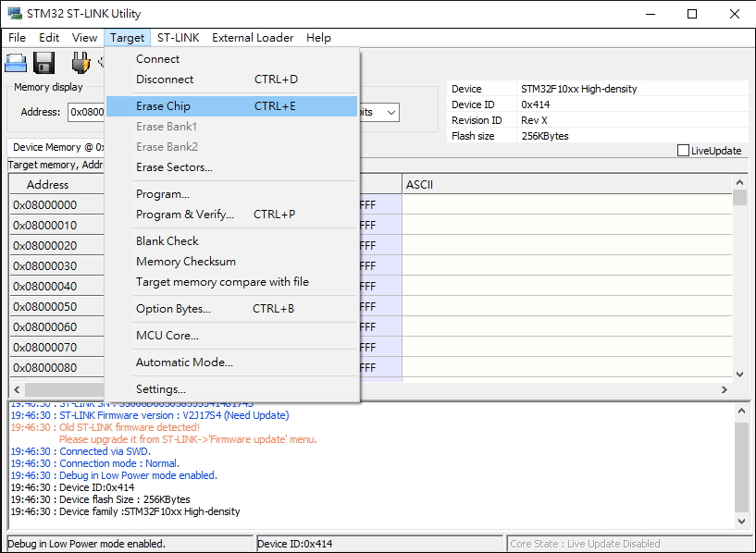
Task: Select row address 0x08000000
Action: 44,205
